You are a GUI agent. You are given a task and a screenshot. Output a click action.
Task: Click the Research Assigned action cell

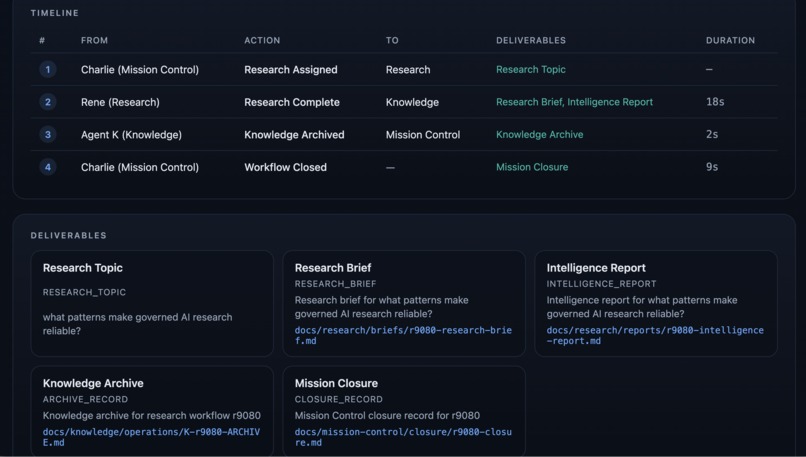coord(291,69)
